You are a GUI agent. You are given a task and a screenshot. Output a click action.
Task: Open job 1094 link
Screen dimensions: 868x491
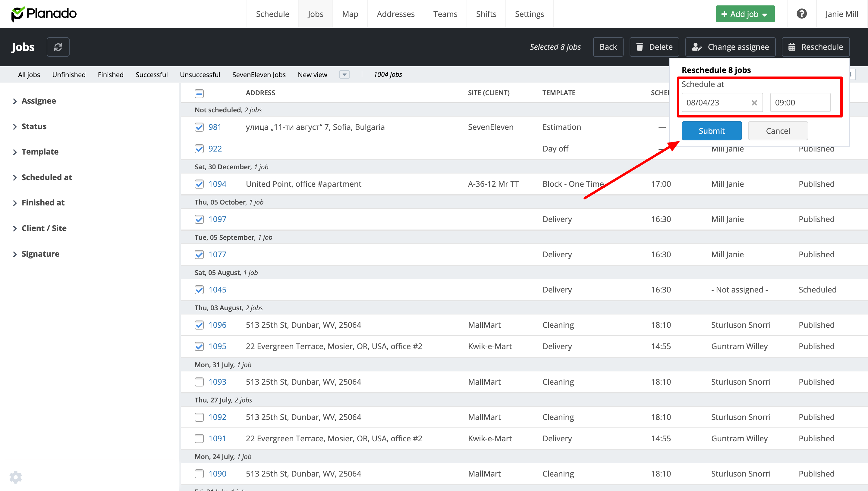coord(217,184)
